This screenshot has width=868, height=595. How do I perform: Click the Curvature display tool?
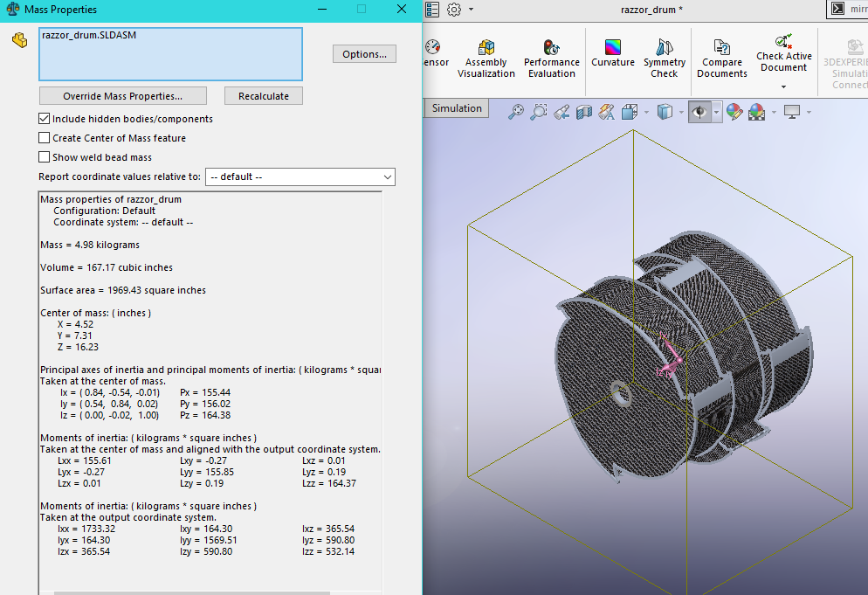[613, 52]
